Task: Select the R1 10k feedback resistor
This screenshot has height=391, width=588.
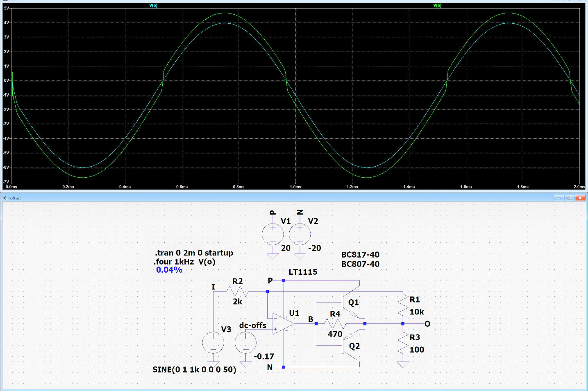Action: tap(403, 306)
